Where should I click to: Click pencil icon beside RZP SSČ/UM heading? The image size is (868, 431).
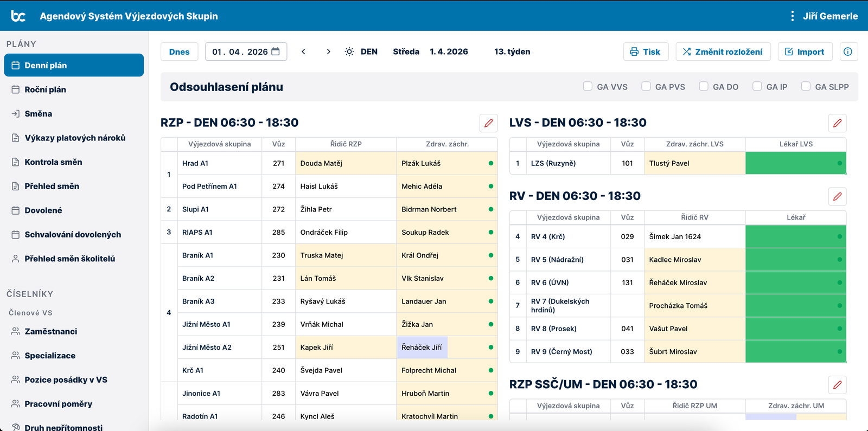point(837,385)
